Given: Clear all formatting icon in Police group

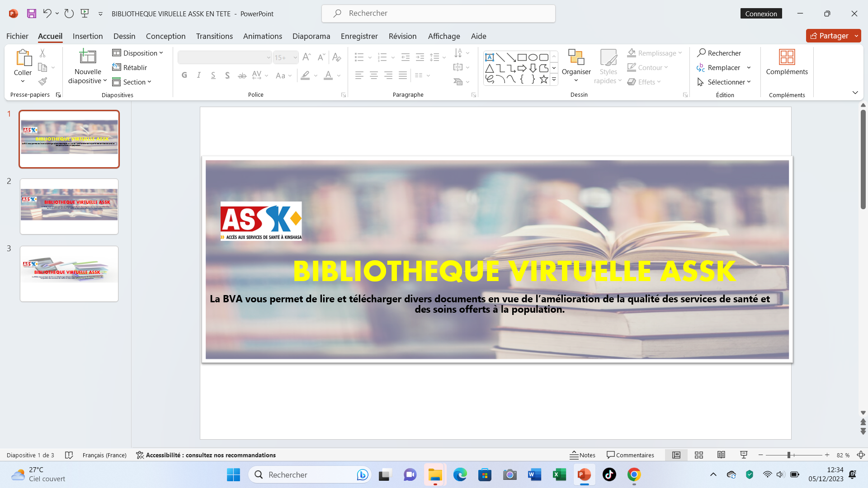Looking at the screenshot, I should click(x=337, y=57).
